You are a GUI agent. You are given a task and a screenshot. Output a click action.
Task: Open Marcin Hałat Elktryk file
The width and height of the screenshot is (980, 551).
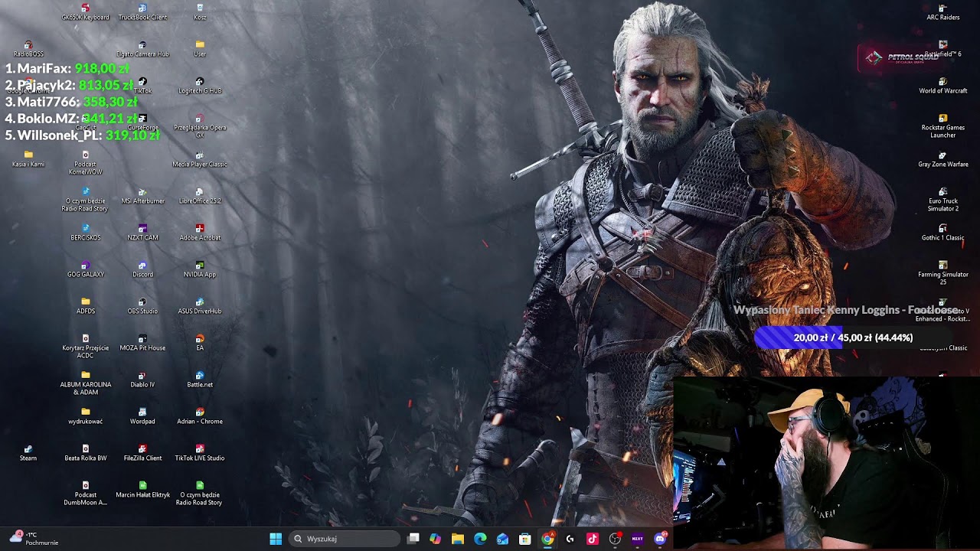pyautogui.click(x=142, y=490)
